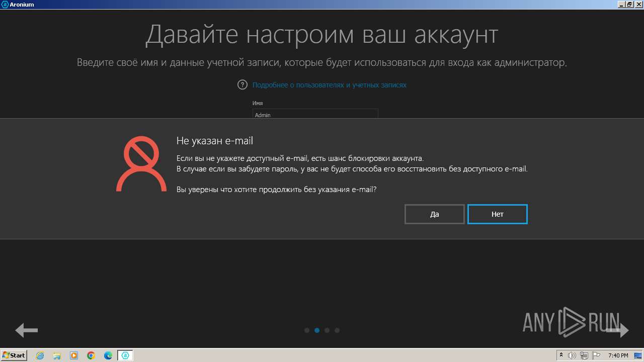Confirm with the Да button
The width and height of the screenshot is (644, 362).
[434, 214]
